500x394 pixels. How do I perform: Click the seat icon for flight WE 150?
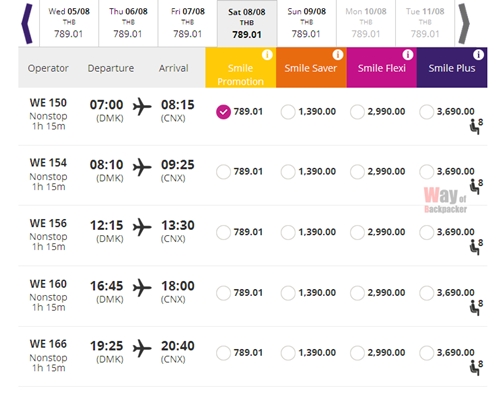[x=476, y=127]
